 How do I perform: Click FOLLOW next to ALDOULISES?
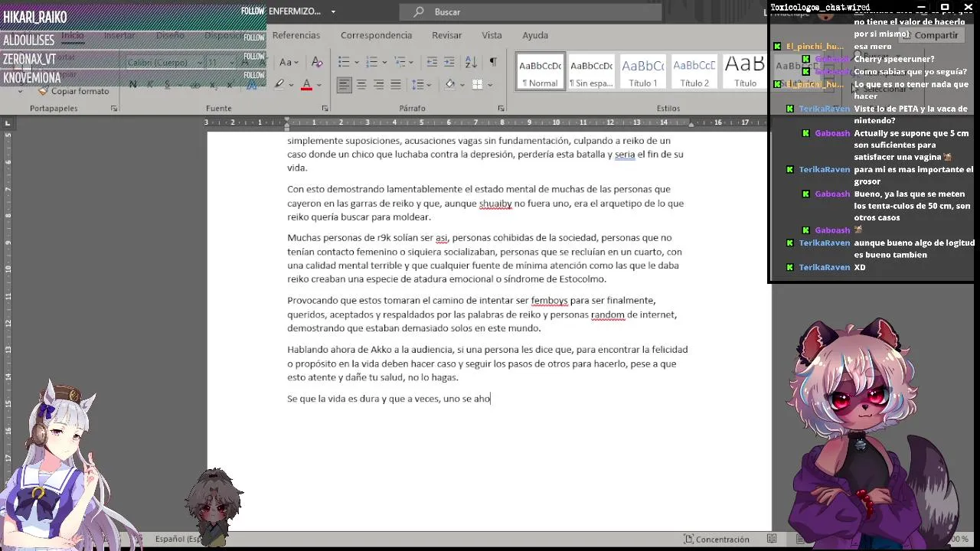(x=253, y=37)
